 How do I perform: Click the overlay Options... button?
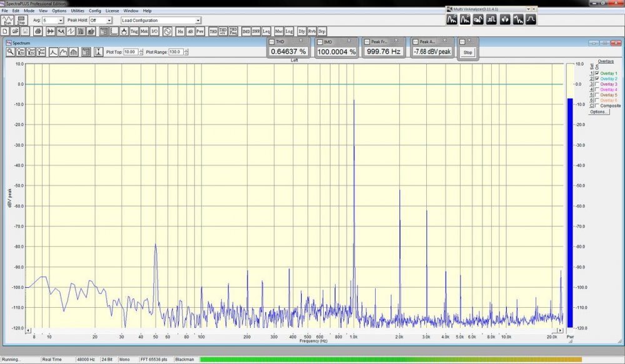(x=598, y=112)
